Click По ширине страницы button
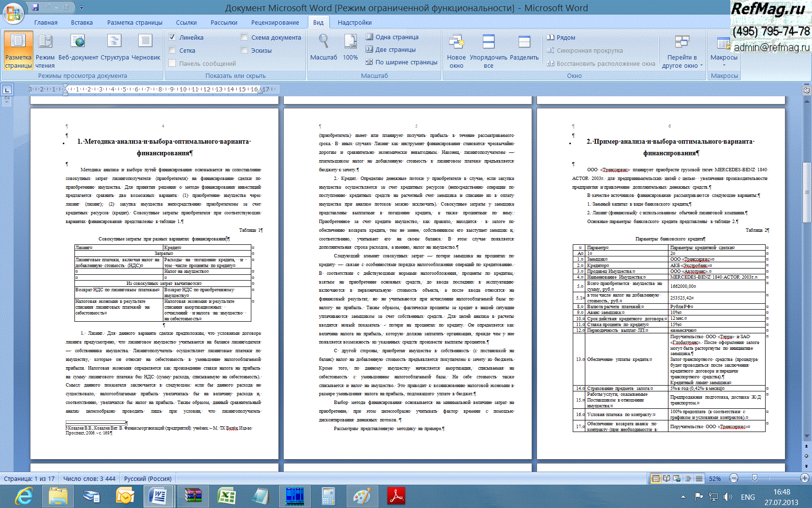The width and height of the screenshot is (812, 508). pyautogui.click(x=401, y=62)
